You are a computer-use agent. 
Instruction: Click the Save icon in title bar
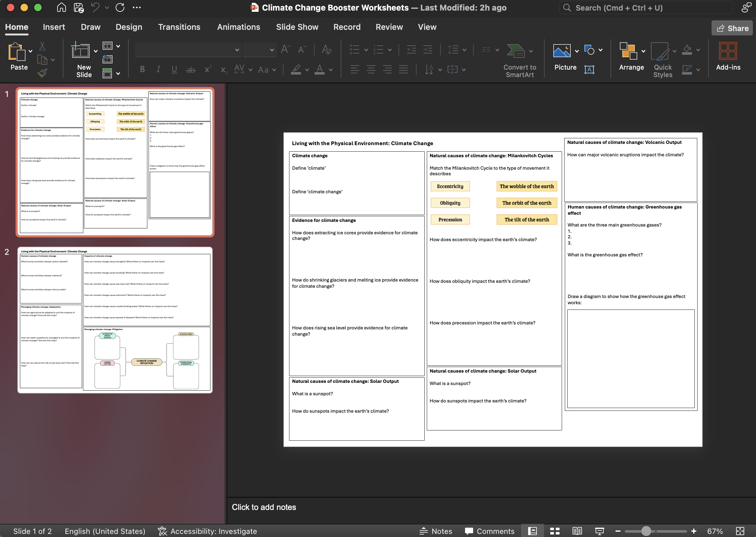[x=79, y=7]
